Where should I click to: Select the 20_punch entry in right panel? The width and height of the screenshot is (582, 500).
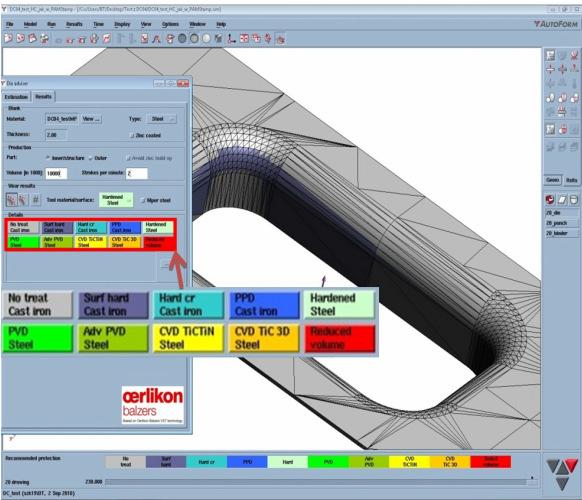coord(562,223)
